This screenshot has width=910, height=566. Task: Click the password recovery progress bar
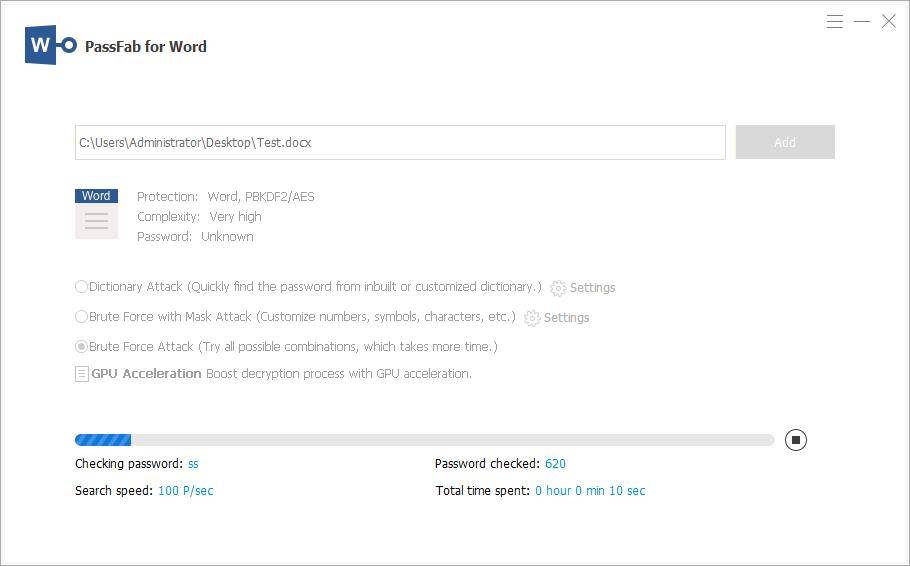point(424,440)
